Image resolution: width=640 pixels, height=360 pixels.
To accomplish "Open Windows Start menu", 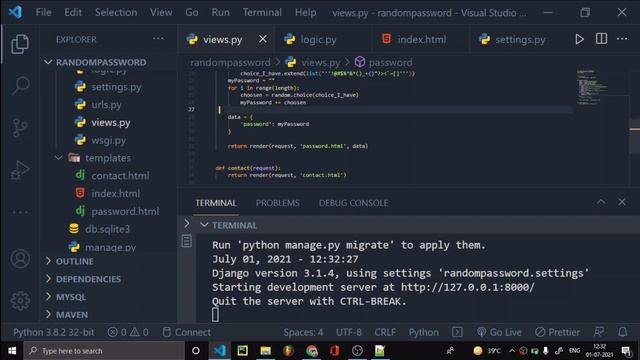I will point(12,351).
